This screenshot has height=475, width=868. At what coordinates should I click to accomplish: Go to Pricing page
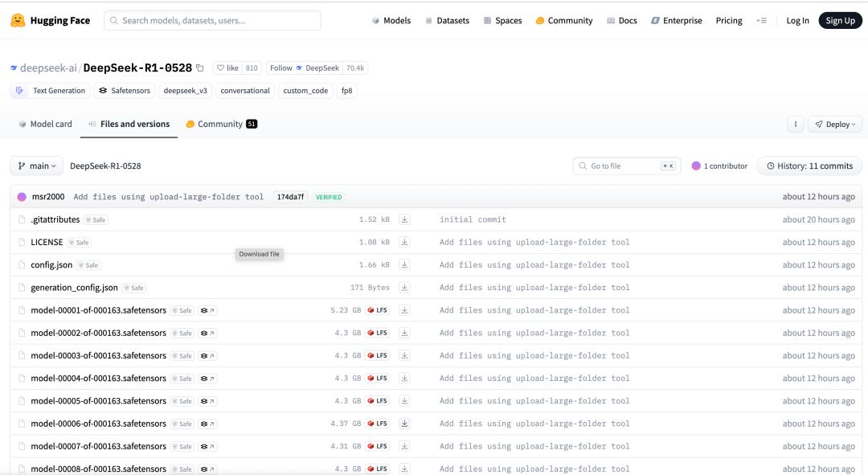click(729, 20)
